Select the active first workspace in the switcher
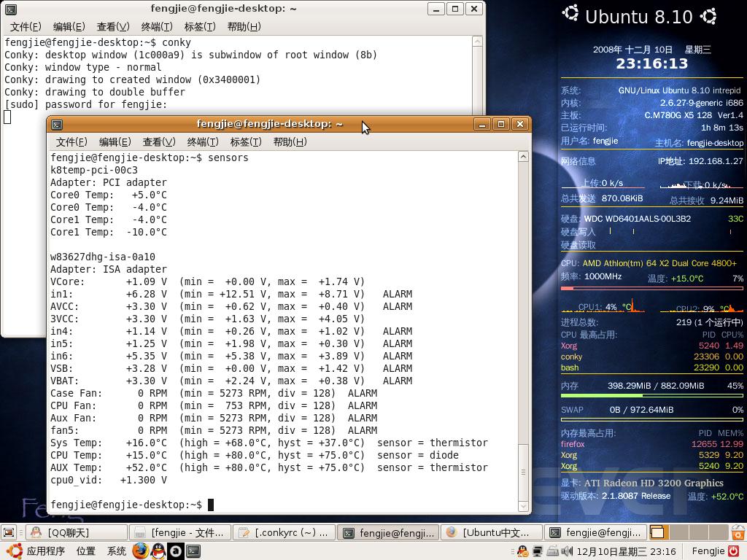Screen dimensions: 747x560 [657, 532]
